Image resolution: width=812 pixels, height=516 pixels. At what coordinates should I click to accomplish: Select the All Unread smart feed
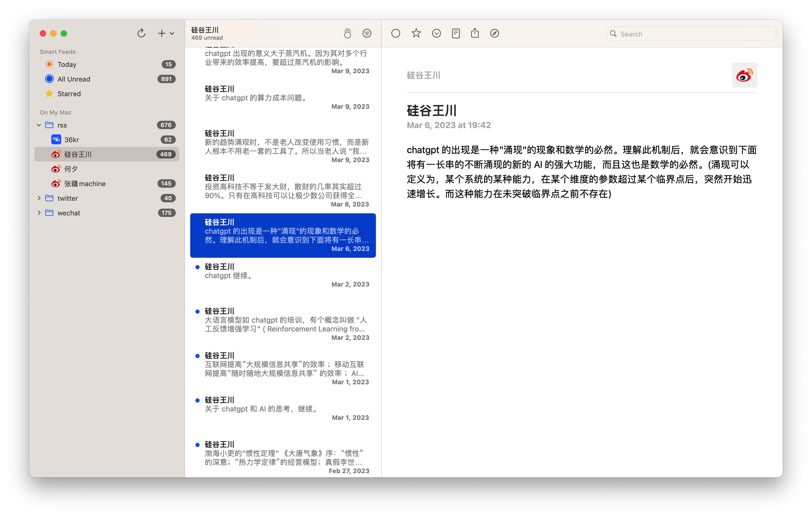tap(74, 79)
